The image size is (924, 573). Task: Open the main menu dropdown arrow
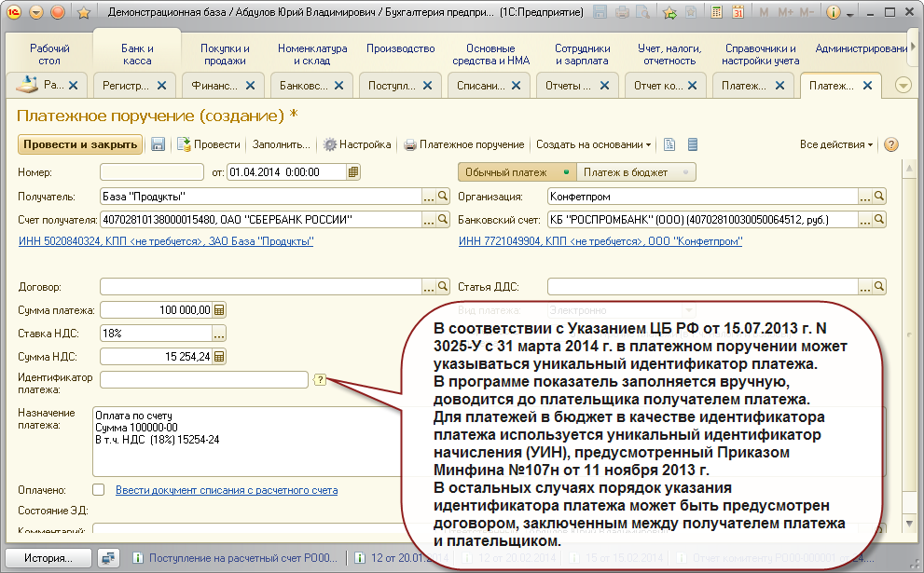point(36,12)
